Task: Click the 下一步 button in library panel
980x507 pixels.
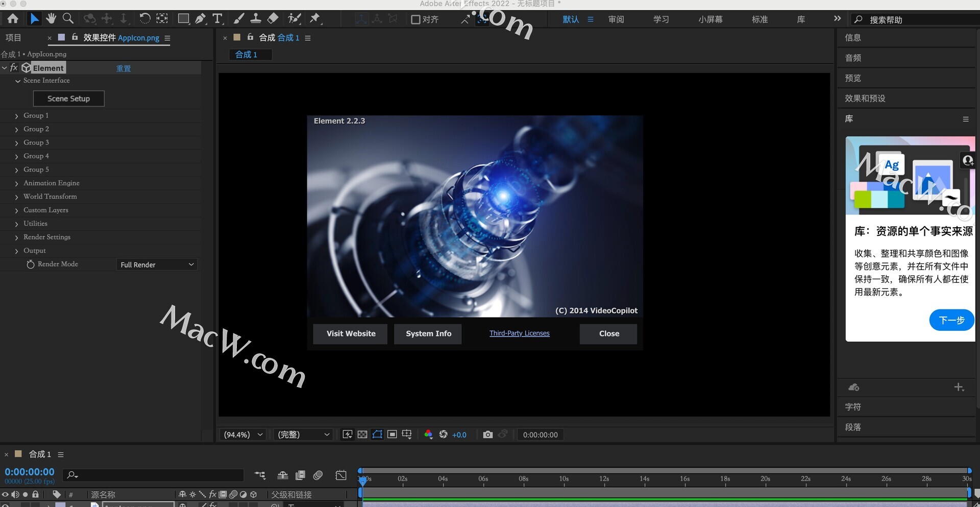Action: [952, 320]
